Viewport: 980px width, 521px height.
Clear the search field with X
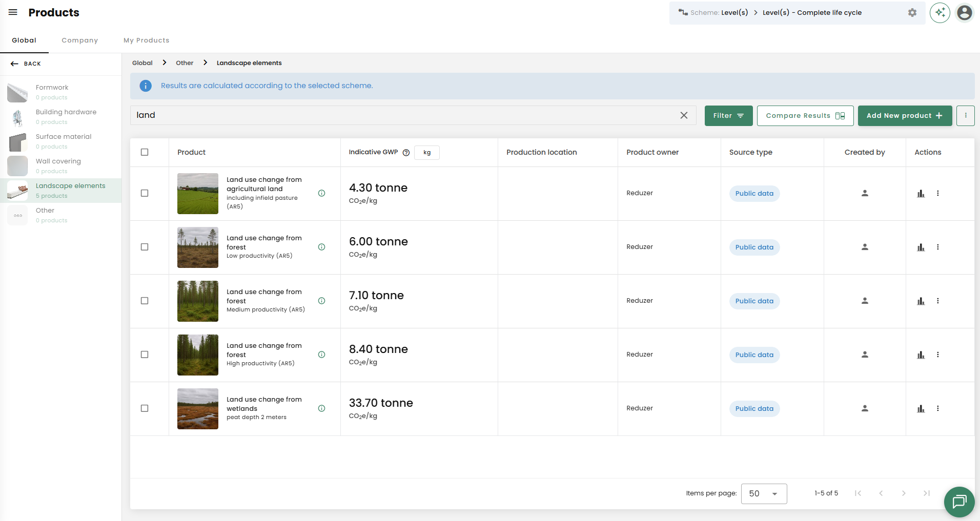(x=684, y=115)
